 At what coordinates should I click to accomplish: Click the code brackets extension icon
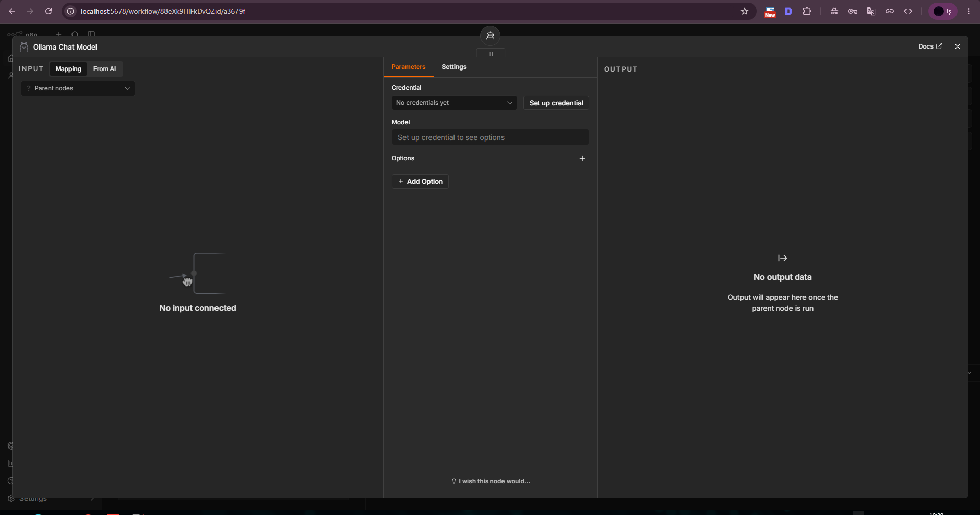pyautogui.click(x=907, y=11)
